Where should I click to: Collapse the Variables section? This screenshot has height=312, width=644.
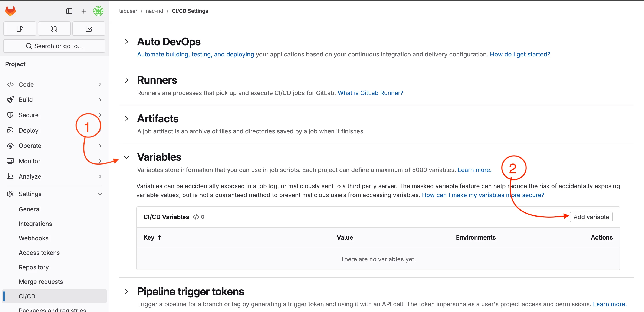click(126, 157)
